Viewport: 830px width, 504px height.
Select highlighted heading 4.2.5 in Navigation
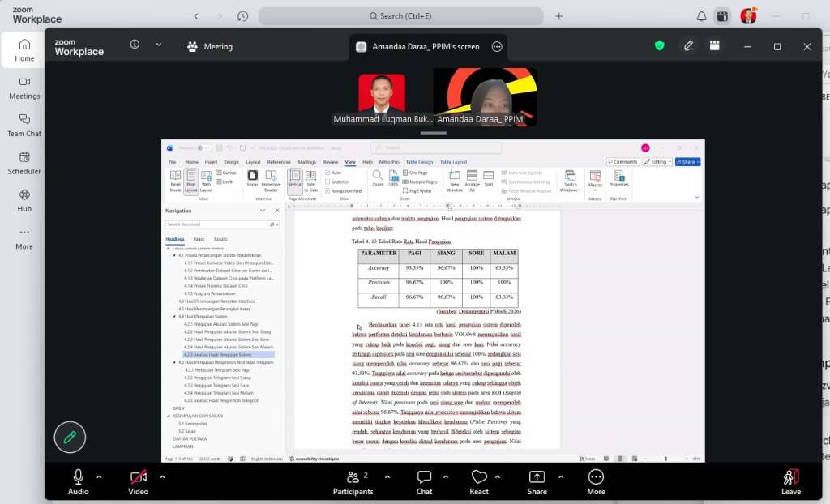229,355
